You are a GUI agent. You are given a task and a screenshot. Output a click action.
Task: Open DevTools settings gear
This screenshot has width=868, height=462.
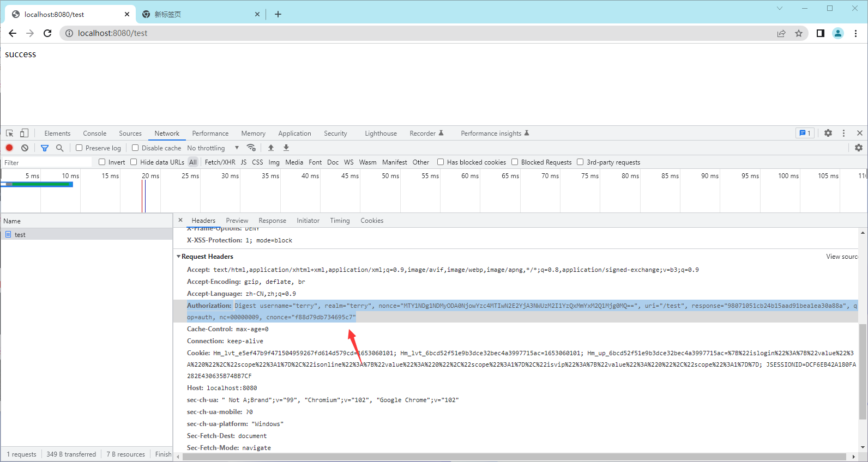coord(828,133)
